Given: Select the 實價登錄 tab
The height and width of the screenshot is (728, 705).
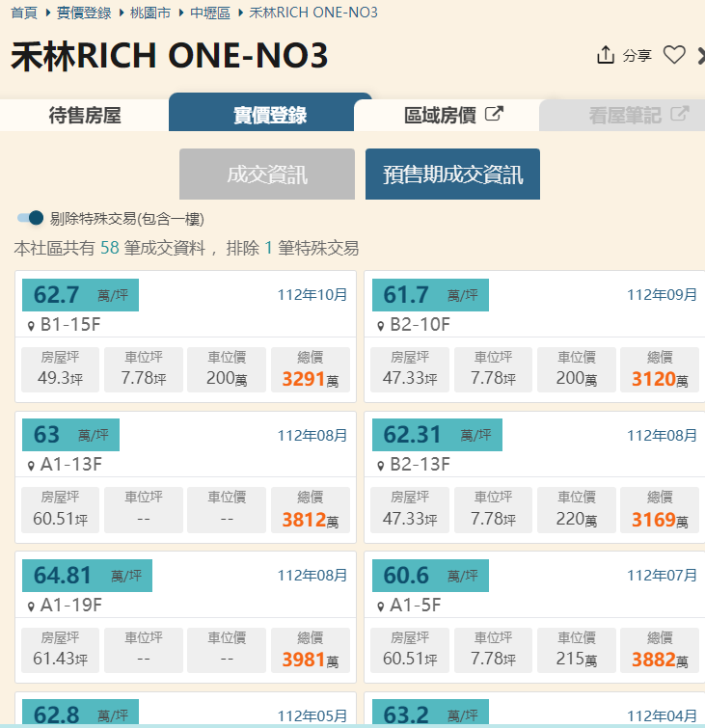Looking at the screenshot, I should [x=270, y=114].
